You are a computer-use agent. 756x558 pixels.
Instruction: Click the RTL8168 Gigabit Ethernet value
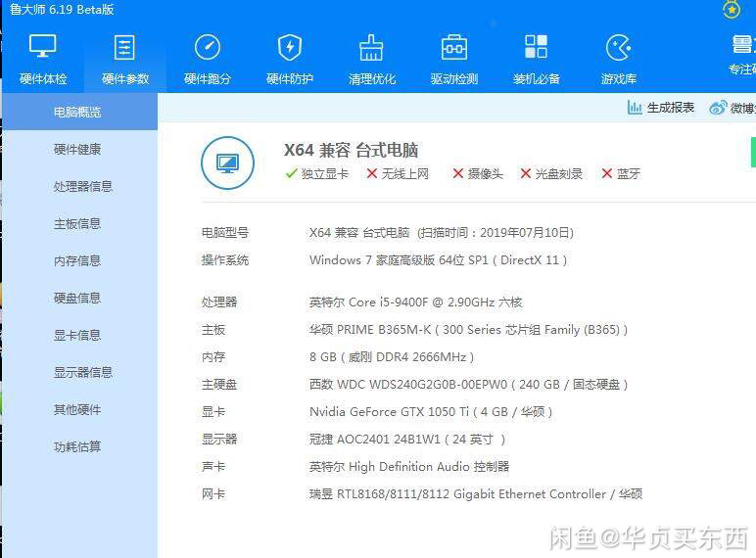(476, 494)
